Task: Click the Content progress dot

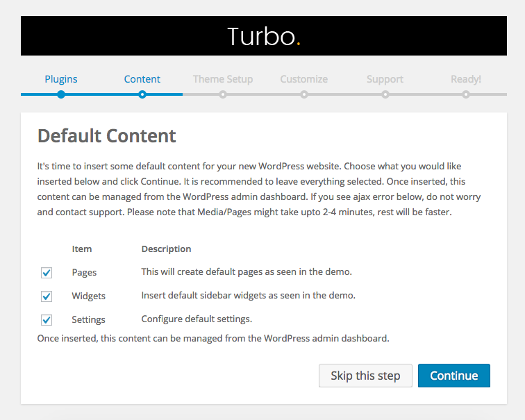Action: (x=142, y=94)
